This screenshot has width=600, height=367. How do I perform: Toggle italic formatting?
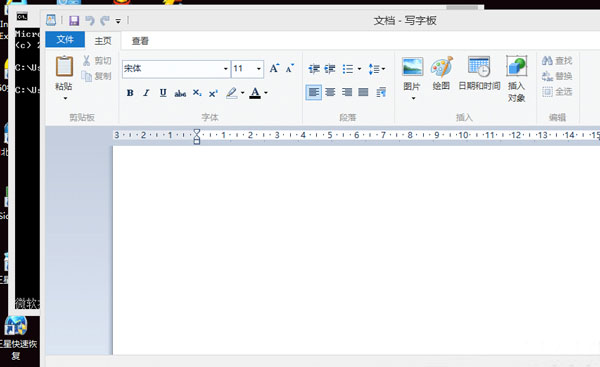146,93
